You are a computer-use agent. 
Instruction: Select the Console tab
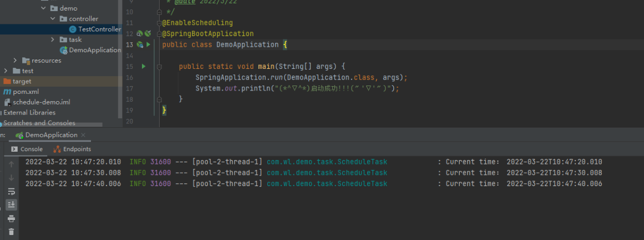[x=27, y=149]
